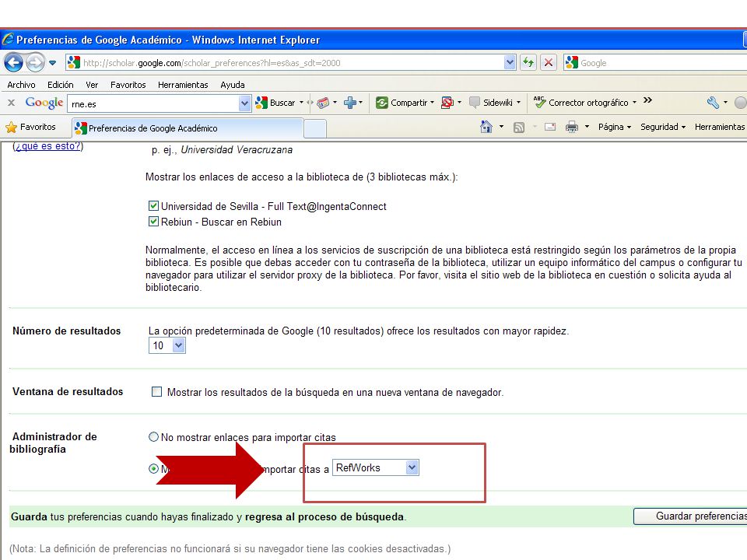Screen dimensions: 747x560
Task: Click the Home page house icon
Action: [x=486, y=127]
